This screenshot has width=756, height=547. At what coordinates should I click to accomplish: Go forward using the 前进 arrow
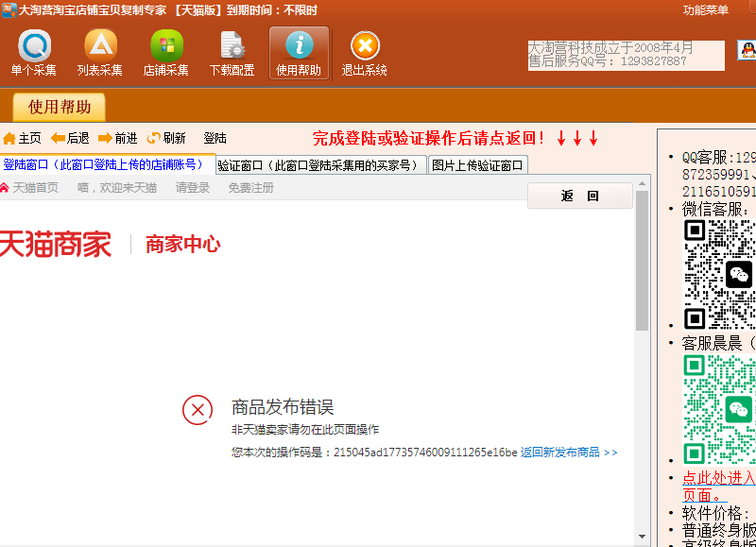tap(118, 138)
